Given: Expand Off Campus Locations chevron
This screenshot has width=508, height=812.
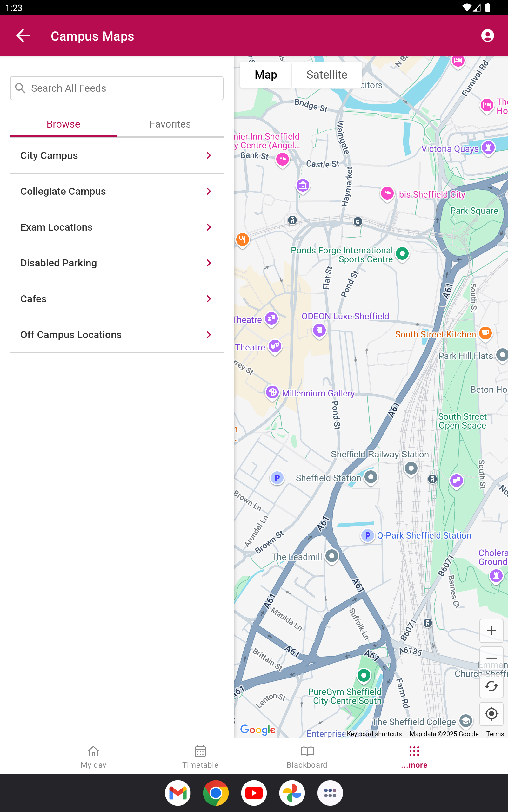Looking at the screenshot, I should 209,335.
